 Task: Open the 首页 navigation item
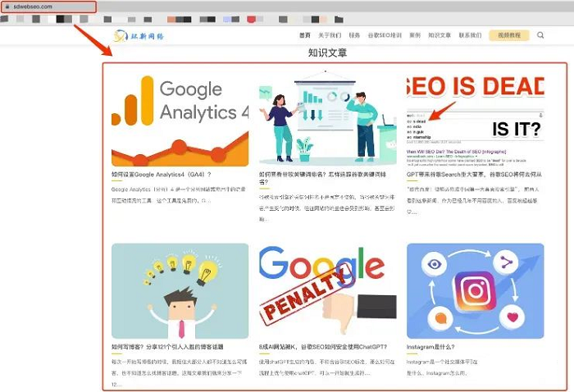304,35
